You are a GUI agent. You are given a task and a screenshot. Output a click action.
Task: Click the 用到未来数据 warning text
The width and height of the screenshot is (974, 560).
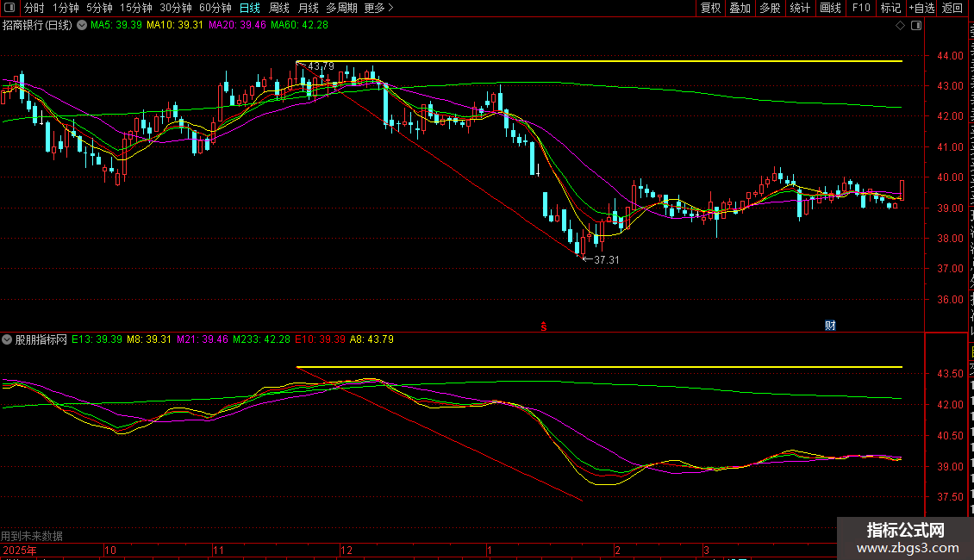(x=32, y=536)
